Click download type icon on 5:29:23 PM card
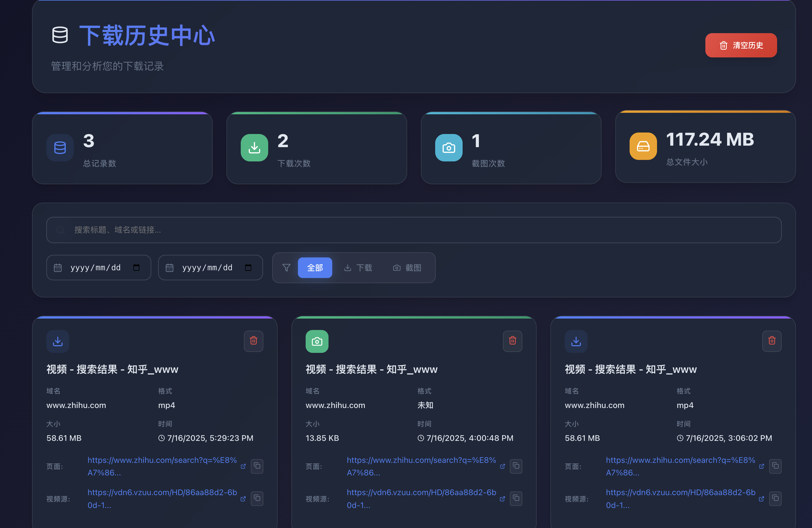Viewport: 812px width, 528px height. (58, 341)
